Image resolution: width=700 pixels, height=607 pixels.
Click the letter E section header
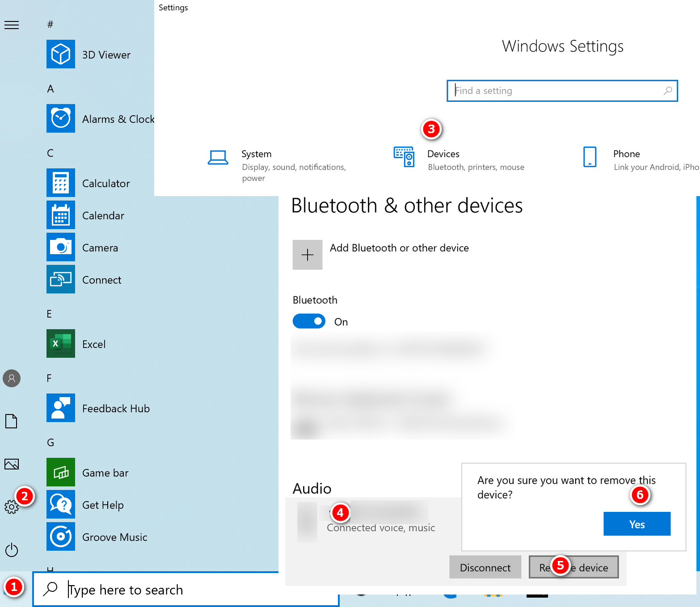[49, 314]
